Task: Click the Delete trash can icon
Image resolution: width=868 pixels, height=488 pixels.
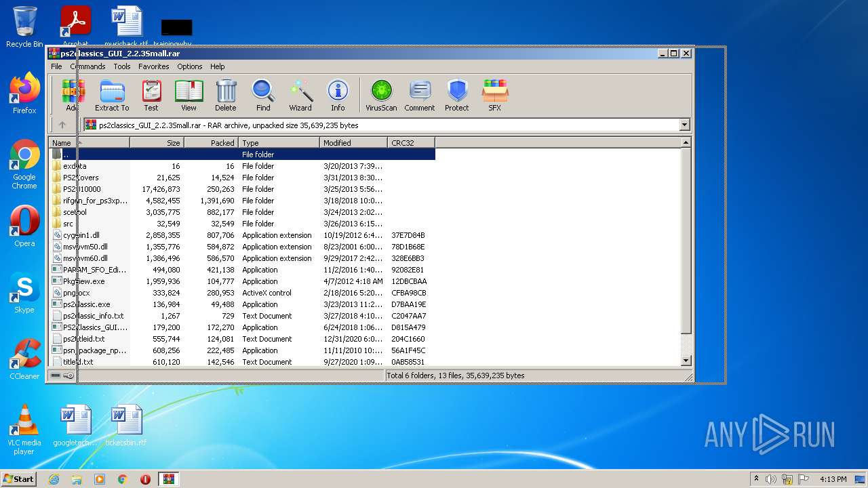Action: pos(226,96)
